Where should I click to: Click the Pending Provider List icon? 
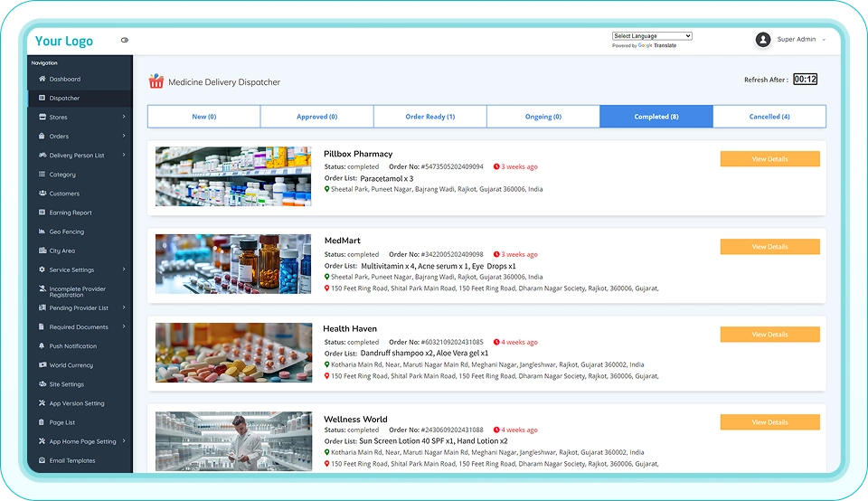click(42, 307)
